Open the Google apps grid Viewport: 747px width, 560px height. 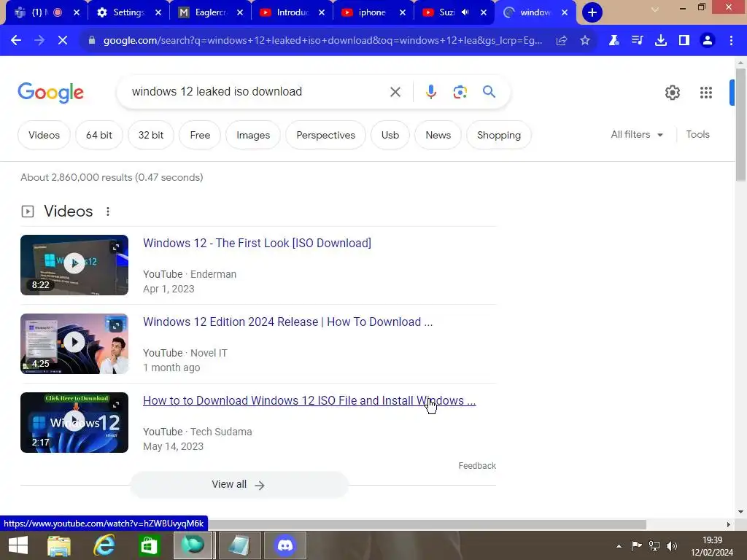pyautogui.click(x=706, y=93)
